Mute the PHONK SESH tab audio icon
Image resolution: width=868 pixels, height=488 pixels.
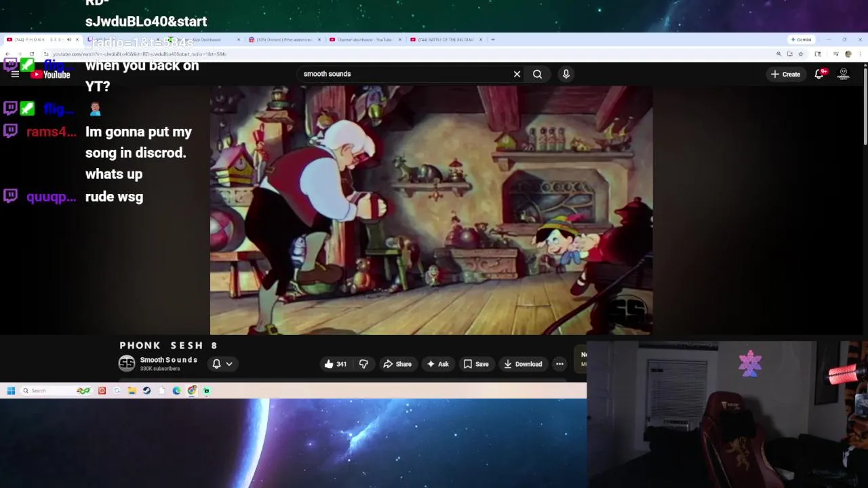click(x=68, y=39)
